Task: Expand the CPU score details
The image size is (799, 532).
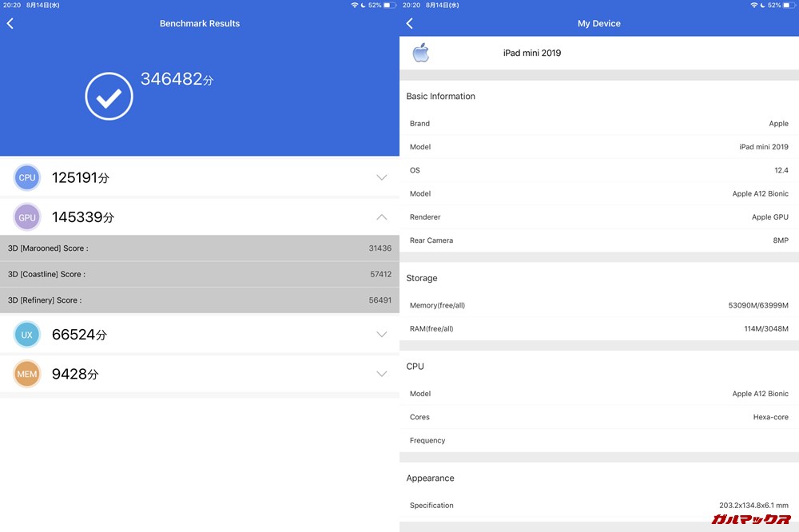Action: (x=381, y=177)
